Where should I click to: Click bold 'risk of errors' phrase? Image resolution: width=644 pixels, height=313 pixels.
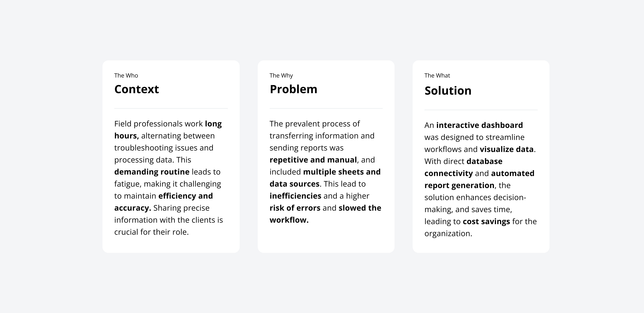coord(295,208)
